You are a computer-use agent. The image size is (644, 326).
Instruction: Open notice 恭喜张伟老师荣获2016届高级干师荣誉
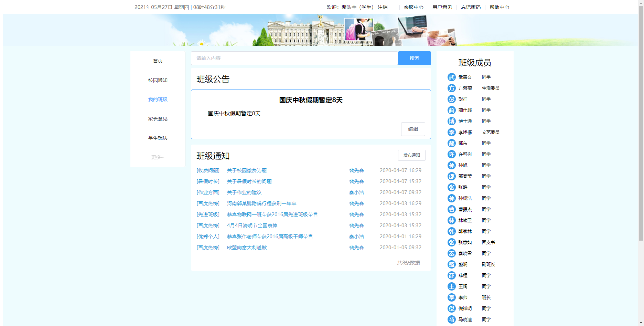[x=270, y=236]
